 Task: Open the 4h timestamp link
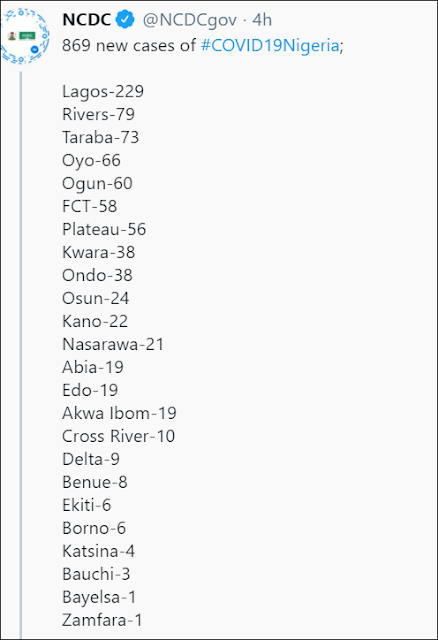pyautogui.click(x=262, y=20)
